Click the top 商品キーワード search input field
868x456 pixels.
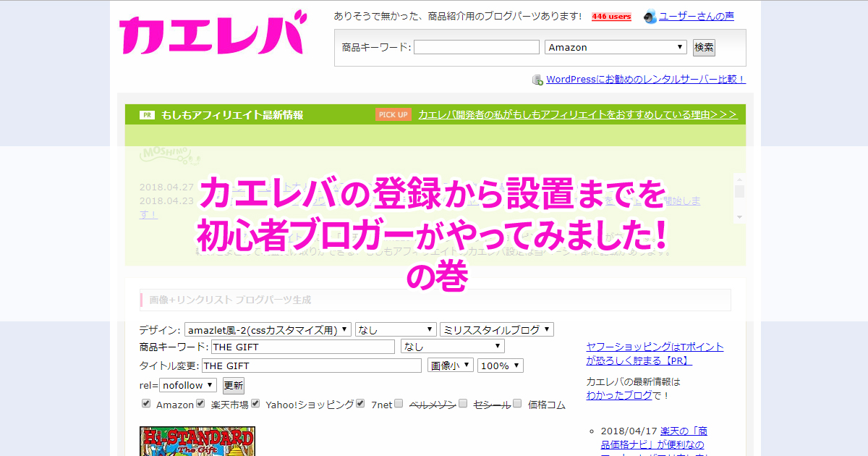coord(477,47)
